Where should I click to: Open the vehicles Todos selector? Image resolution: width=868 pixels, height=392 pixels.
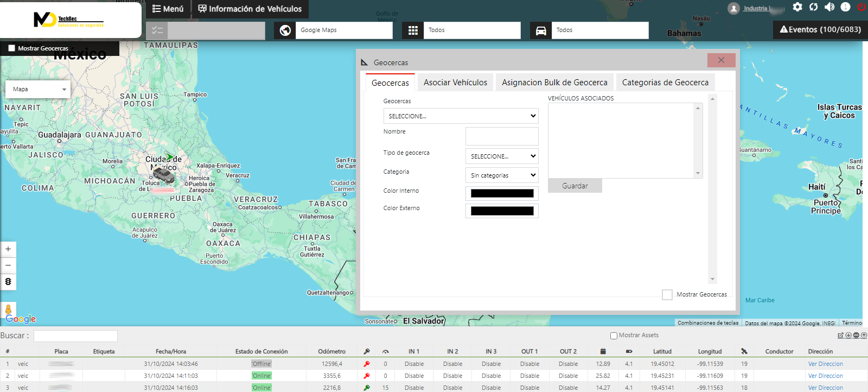pyautogui.click(x=600, y=30)
